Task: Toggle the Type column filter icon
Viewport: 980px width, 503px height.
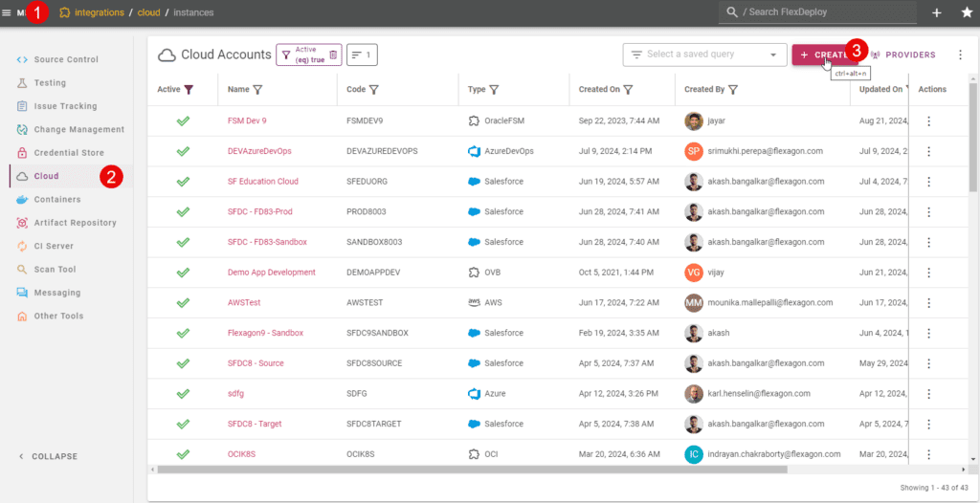Action: click(x=494, y=89)
